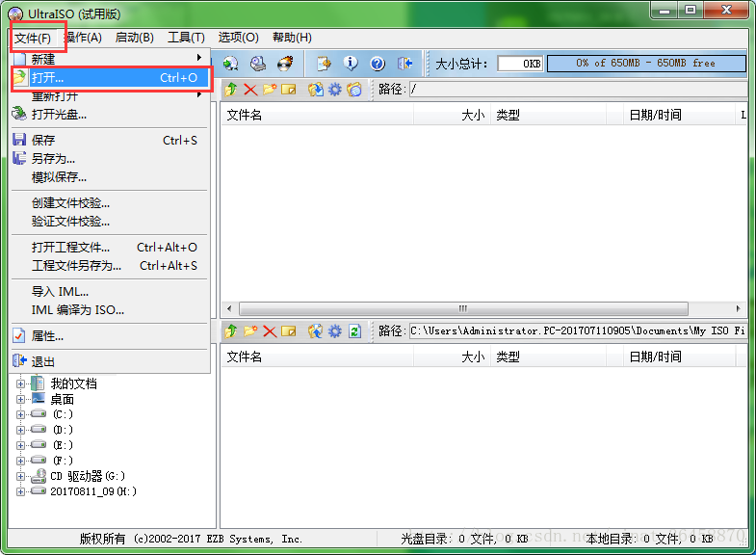Screen dimensions: 756x555
Task: Click the notepad-with-gear properties icon
Action: coord(324,64)
